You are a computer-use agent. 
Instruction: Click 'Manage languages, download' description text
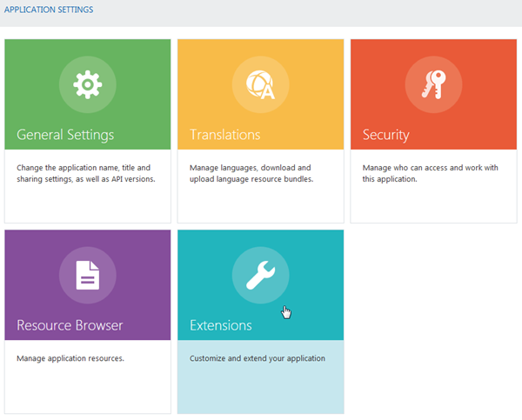pyautogui.click(x=251, y=173)
